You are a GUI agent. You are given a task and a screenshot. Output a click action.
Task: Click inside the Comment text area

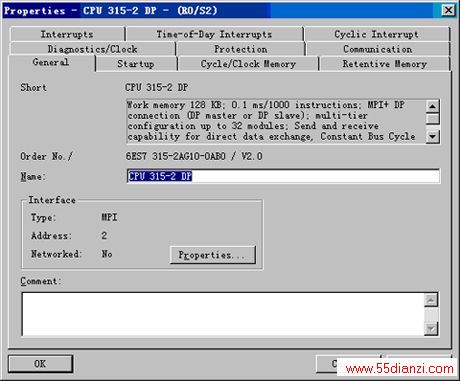223,314
